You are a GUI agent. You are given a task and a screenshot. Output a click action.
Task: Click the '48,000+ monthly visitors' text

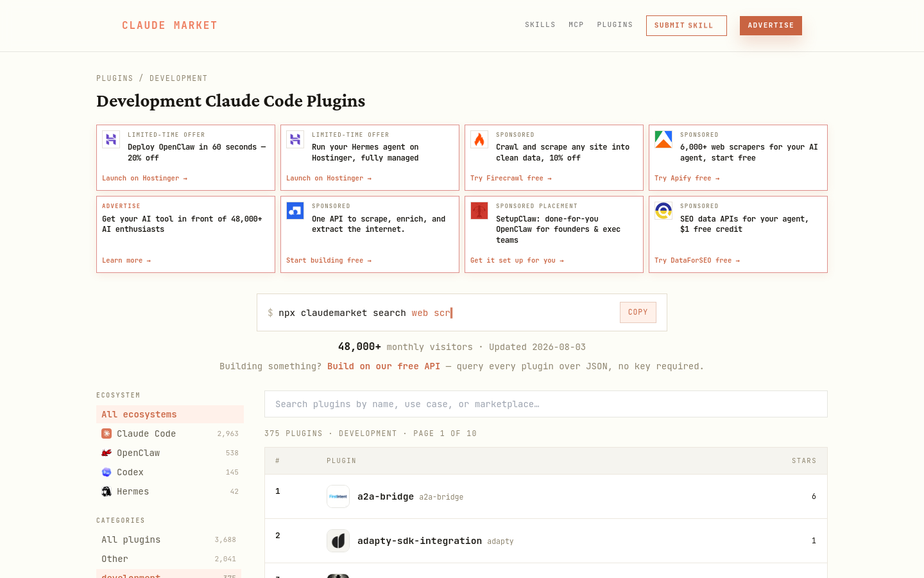click(x=406, y=347)
